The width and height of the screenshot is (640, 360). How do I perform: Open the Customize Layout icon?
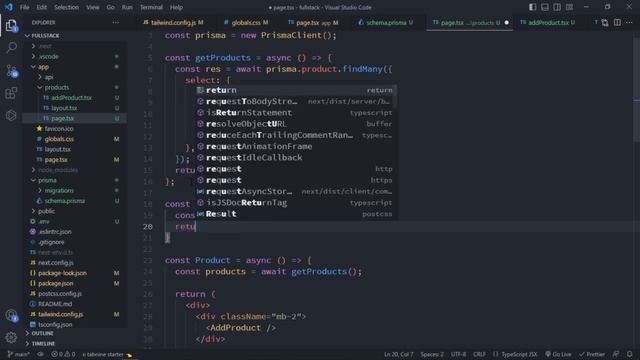(x=569, y=7)
